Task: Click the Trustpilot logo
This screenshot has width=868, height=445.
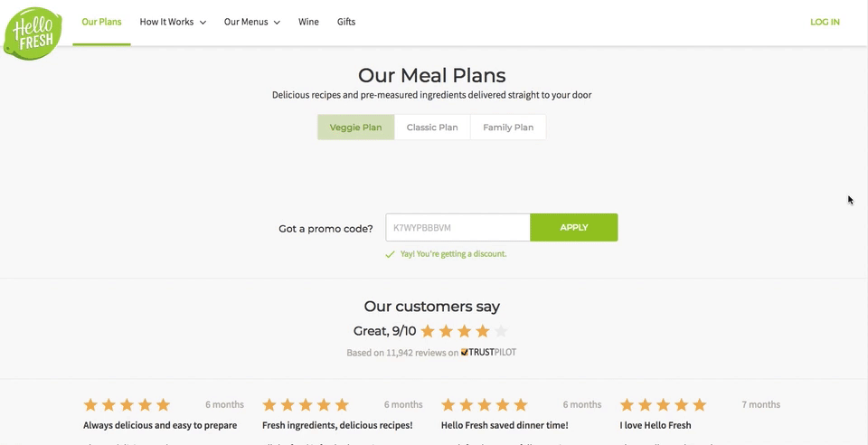Action: [x=489, y=353]
